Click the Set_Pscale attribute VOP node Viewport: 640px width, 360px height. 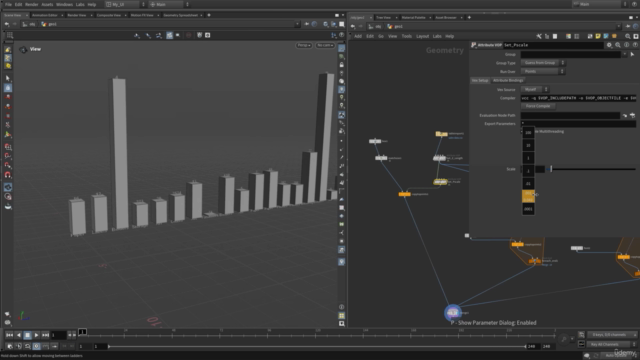point(440,182)
